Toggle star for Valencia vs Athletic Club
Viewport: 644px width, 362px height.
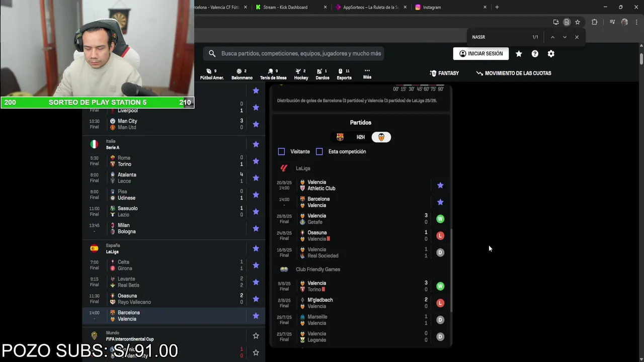[x=440, y=185]
